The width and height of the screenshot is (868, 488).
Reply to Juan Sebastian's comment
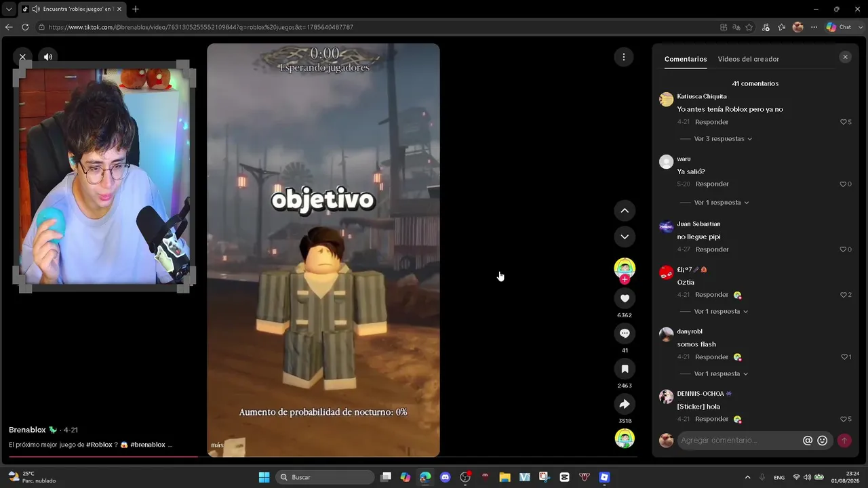pos(712,249)
